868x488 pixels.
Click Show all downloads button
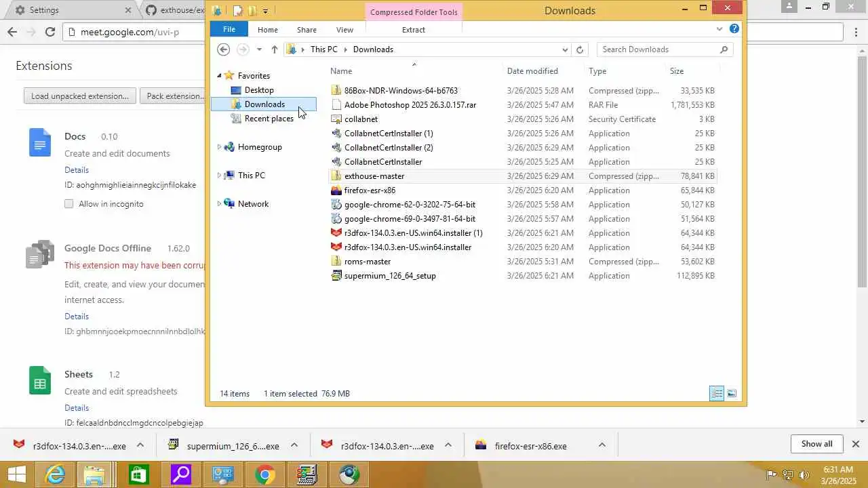[x=816, y=444]
